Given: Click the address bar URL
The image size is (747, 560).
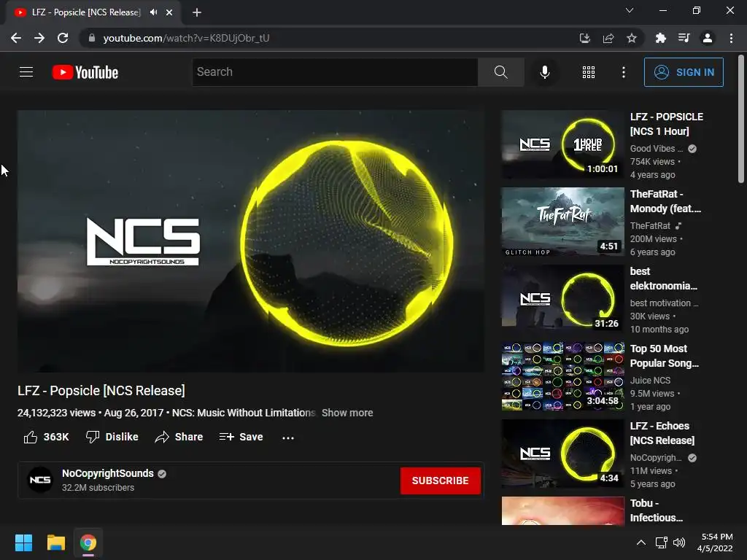Looking at the screenshot, I should click(186, 38).
